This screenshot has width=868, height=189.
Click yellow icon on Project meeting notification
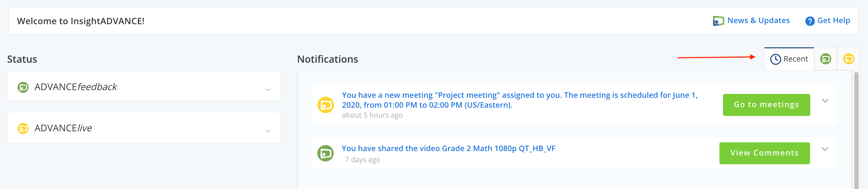[x=325, y=105]
